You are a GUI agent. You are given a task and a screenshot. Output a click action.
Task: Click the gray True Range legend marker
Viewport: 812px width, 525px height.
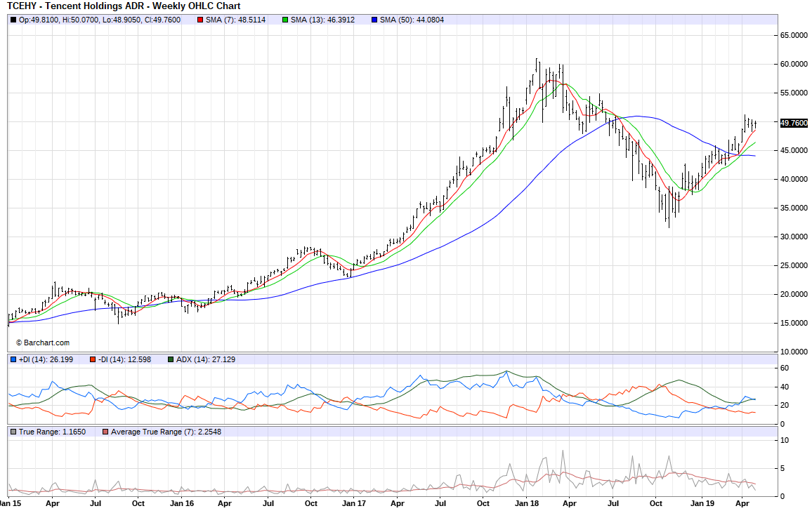pyautogui.click(x=13, y=432)
